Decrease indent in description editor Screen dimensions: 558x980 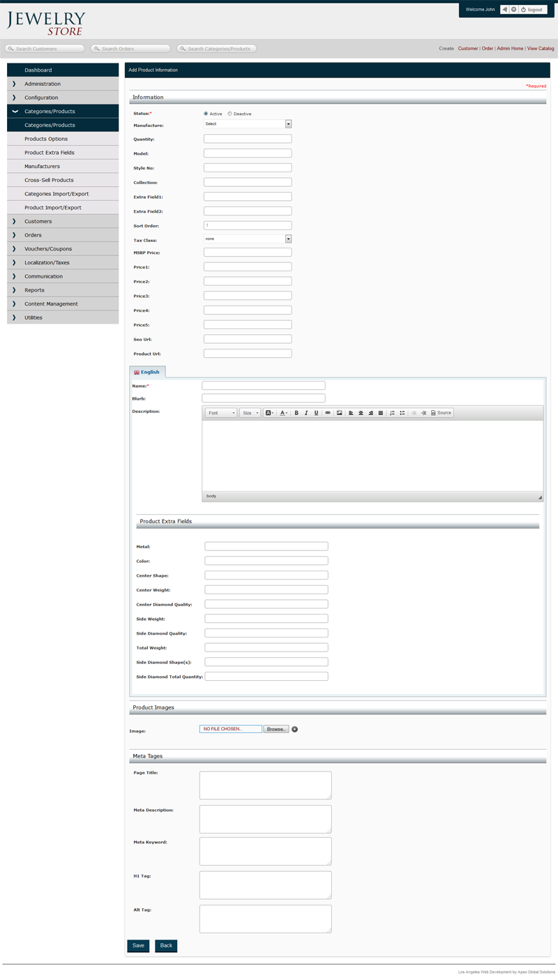pos(414,413)
